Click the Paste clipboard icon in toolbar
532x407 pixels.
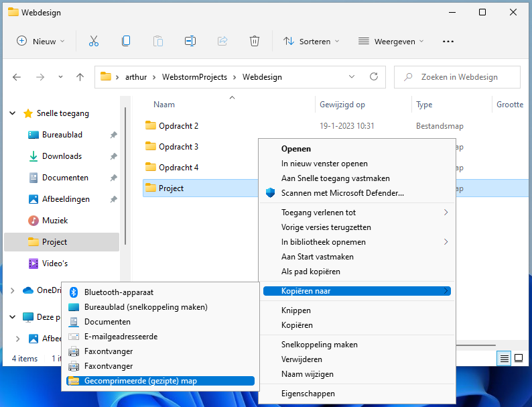point(157,41)
